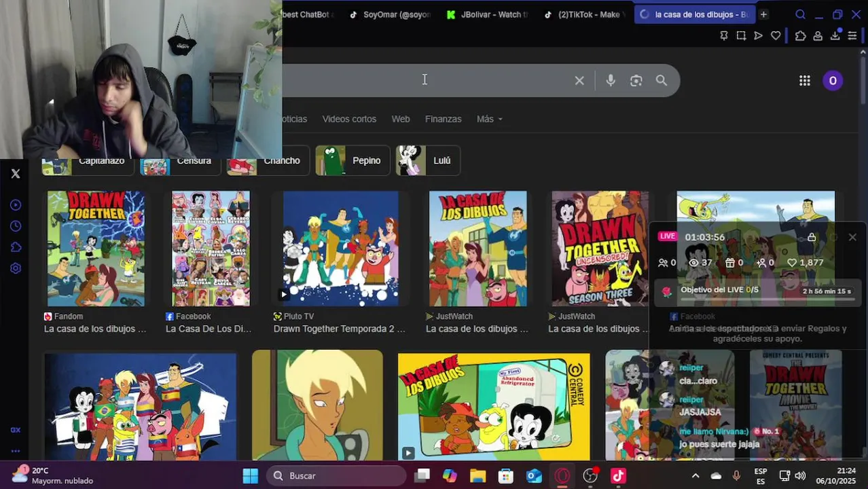The height and width of the screenshot is (489, 868).
Task: Switch to the Finanzas search tab
Action: (x=443, y=119)
